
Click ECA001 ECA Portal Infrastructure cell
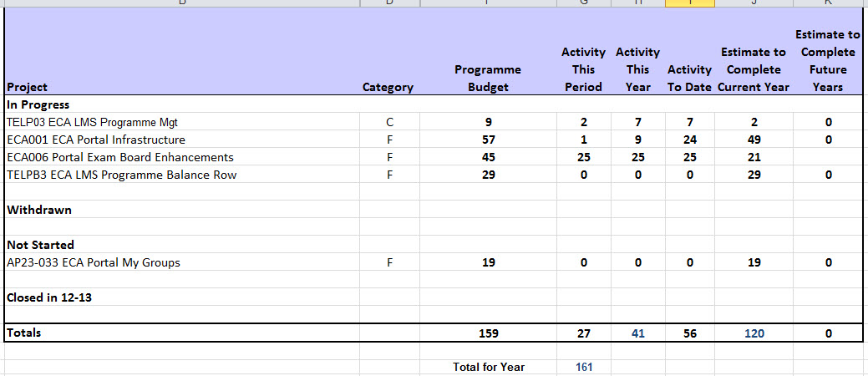[x=96, y=140]
